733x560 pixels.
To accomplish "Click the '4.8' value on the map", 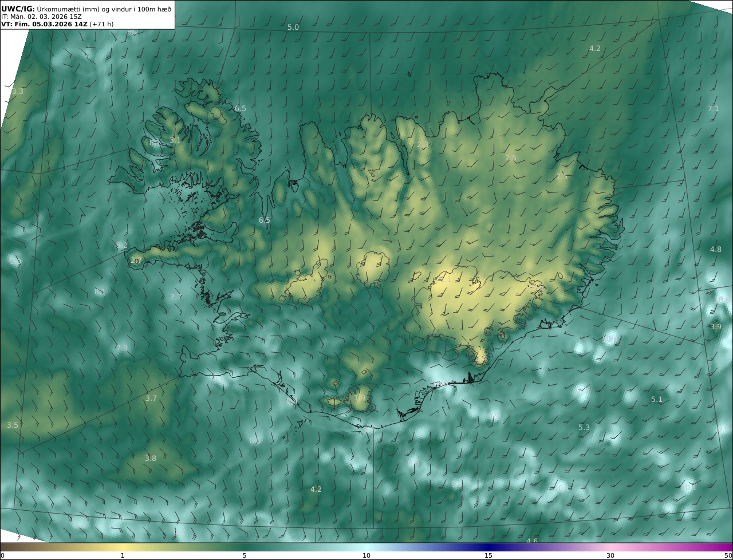I will [716, 250].
